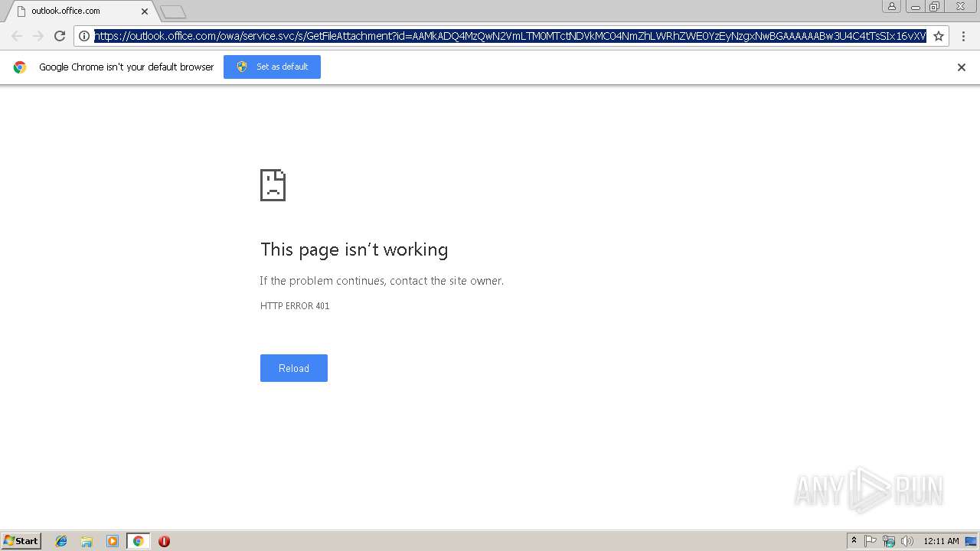
Task: Click 'If the problem continues' message text
Action: (x=382, y=281)
